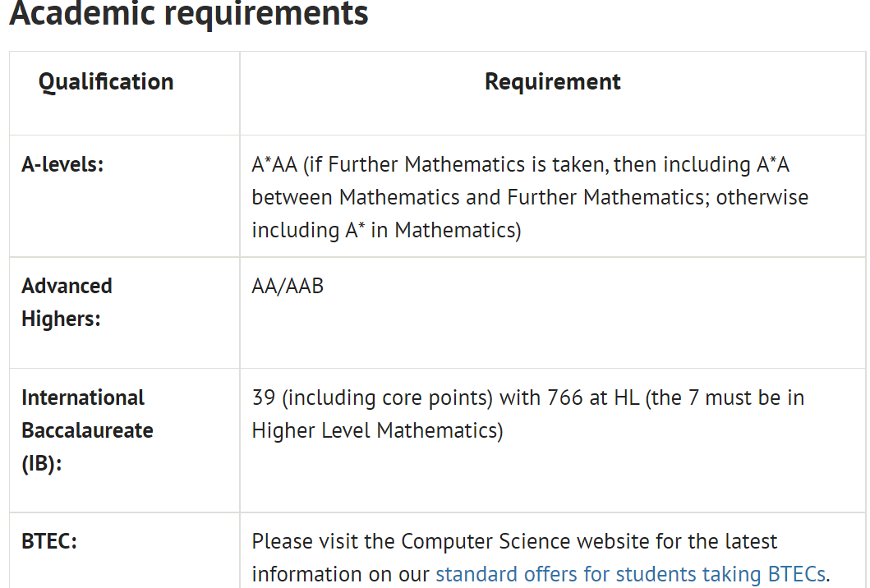Select the Qualification column header
Screen dimensions: 870x588
click(x=106, y=81)
